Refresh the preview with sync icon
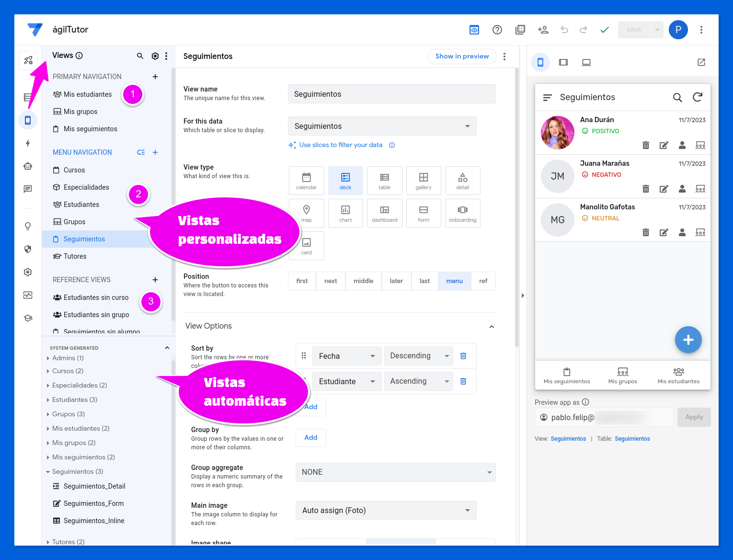The image size is (733, 560). click(x=698, y=97)
